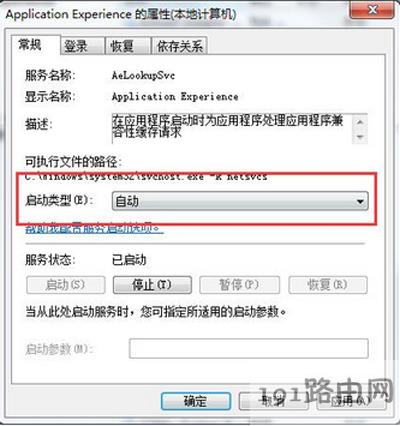Click the description box scroll-up arrow
The width and height of the screenshot is (400, 426).
[360, 122]
